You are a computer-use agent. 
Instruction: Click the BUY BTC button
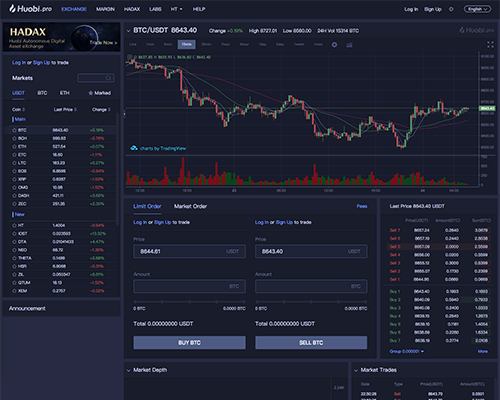tap(189, 343)
